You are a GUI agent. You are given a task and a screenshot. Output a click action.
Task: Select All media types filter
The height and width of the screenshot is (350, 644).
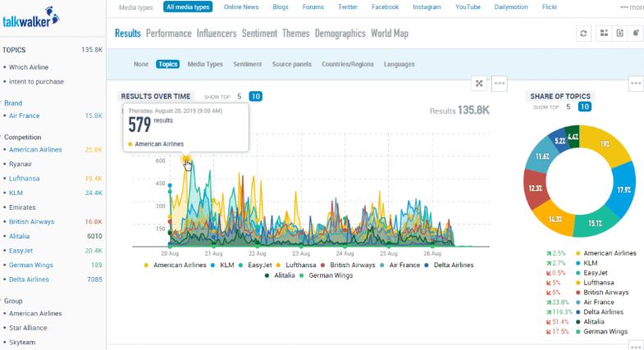188,7
